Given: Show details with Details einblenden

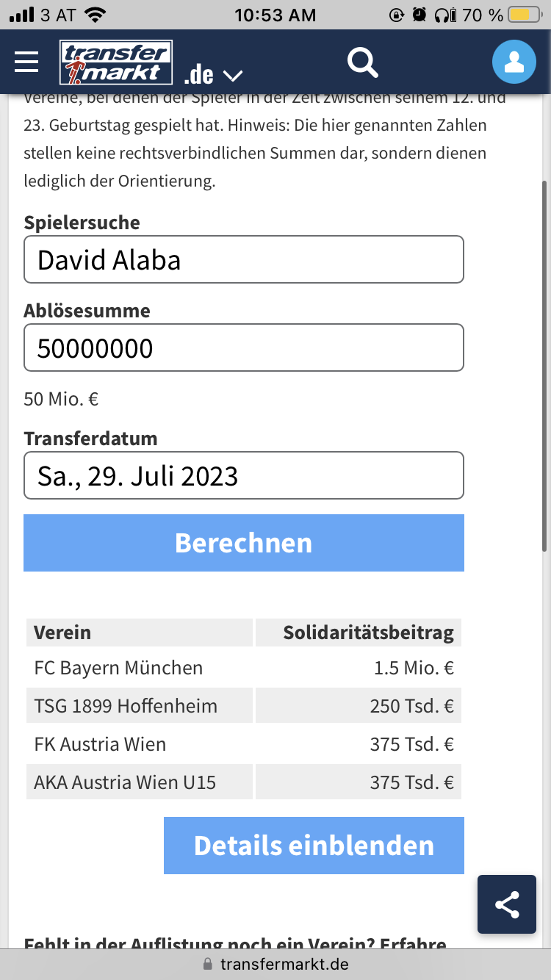Looking at the screenshot, I should (314, 846).
